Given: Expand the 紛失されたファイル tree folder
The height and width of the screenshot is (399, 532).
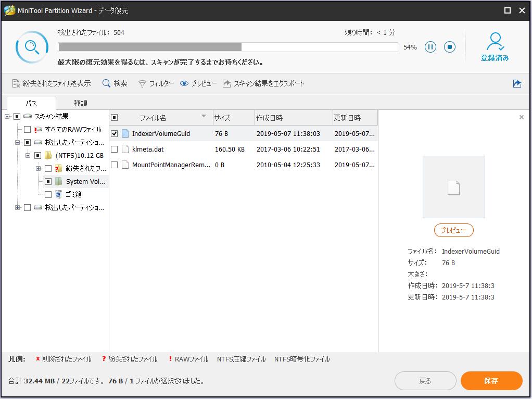Looking at the screenshot, I should click(x=38, y=169).
